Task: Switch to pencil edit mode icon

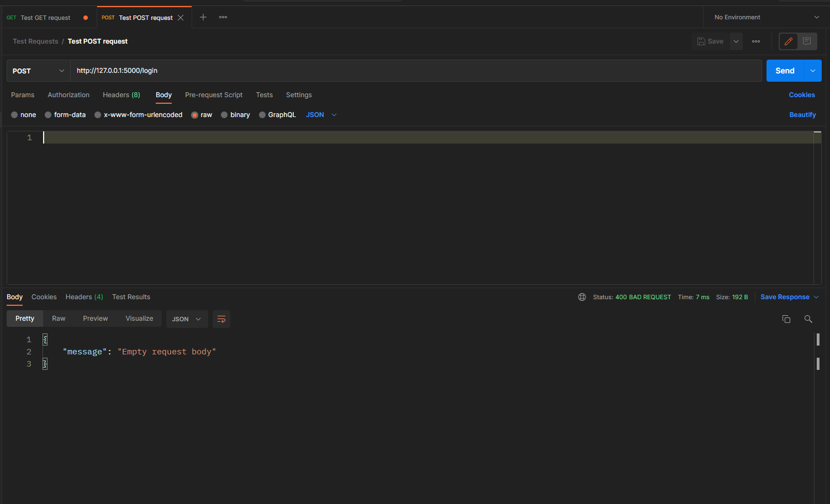Action: point(789,41)
